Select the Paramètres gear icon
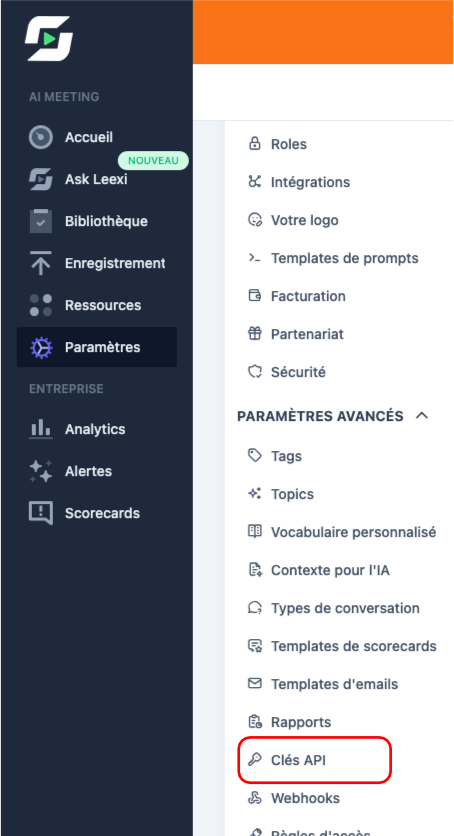This screenshot has height=836, width=454. (40, 347)
